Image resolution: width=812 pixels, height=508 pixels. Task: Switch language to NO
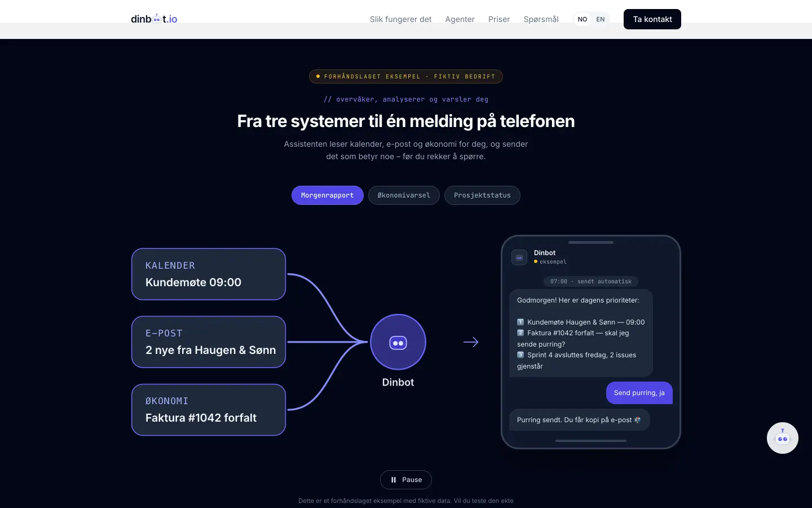coord(582,19)
